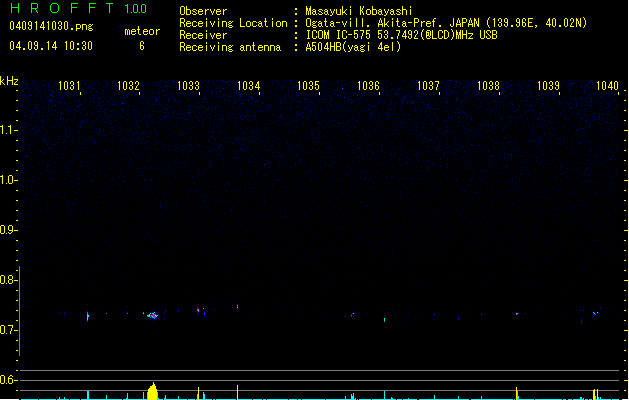Click observer name Masayuki Kobayashi
This screenshot has width=629, height=400.
[x=359, y=11]
